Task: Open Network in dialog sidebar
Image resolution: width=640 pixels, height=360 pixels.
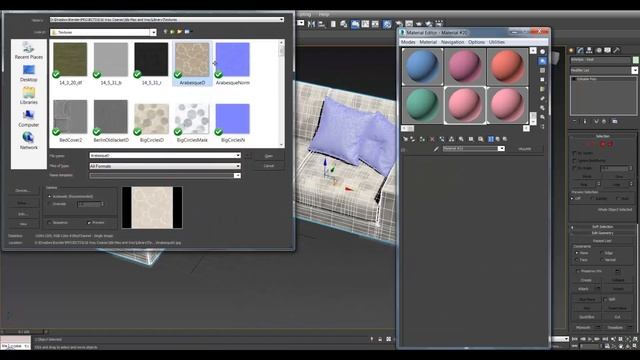Action: 29,141
